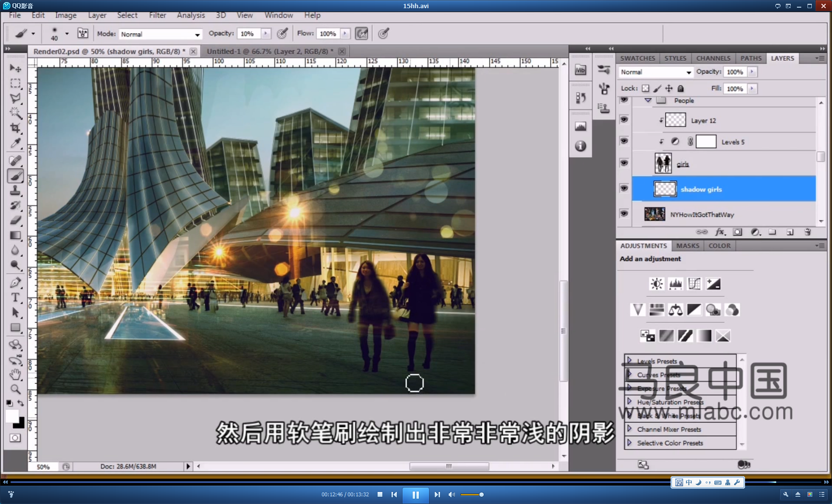Click the foreground color swatch
Screen dimensions: 832x504
pos(12,416)
